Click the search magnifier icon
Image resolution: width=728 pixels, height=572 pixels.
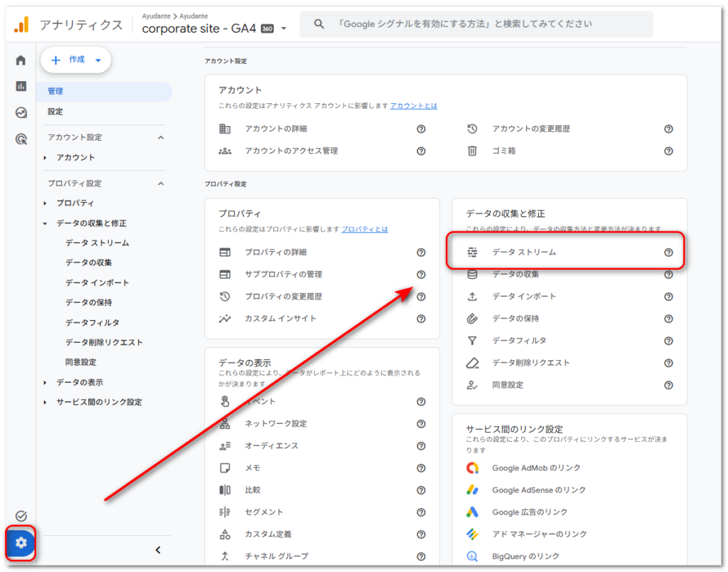click(x=318, y=23)
